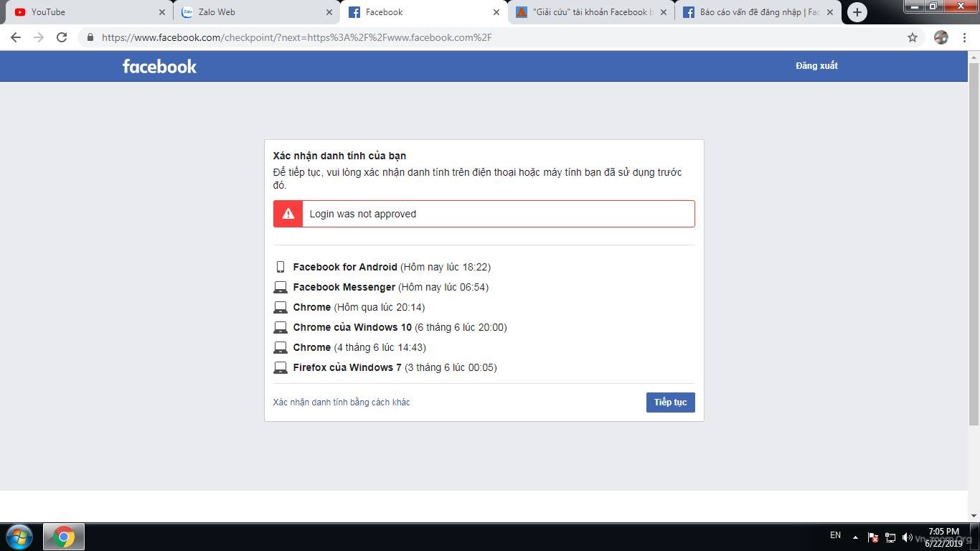Click the Xác nhận danh tính của bạn heading
Screen dimensions: 980x551
[x=340, y=156]
